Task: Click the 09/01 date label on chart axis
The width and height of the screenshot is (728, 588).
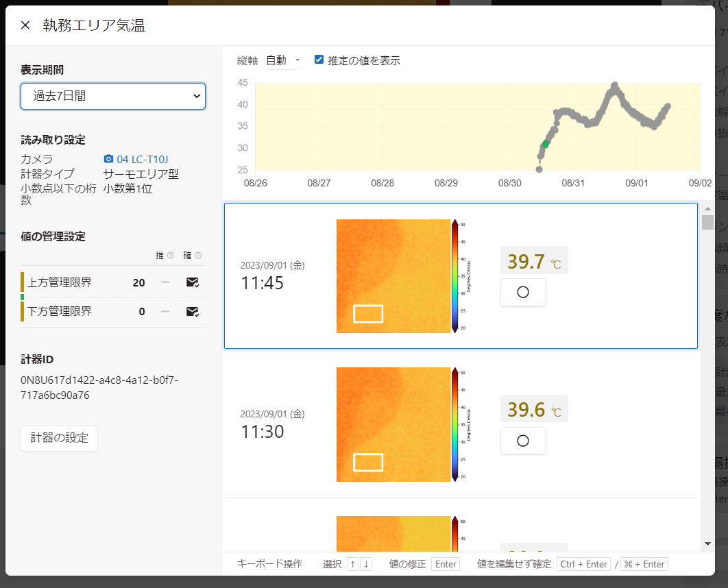Action: [x=637, y=183]
